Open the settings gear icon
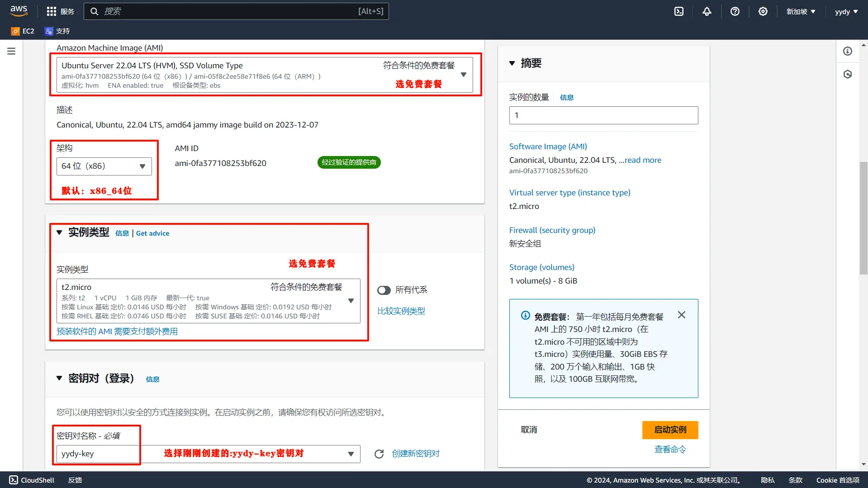This screenshot has width=868, height=488. pyautogui.click(x=763, y=11)
